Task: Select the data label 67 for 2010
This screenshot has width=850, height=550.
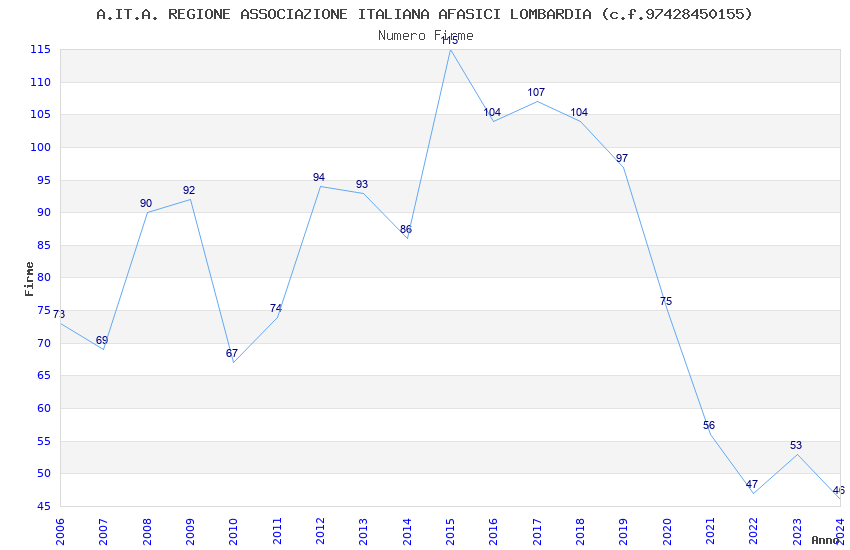Action: coord(232,353)
